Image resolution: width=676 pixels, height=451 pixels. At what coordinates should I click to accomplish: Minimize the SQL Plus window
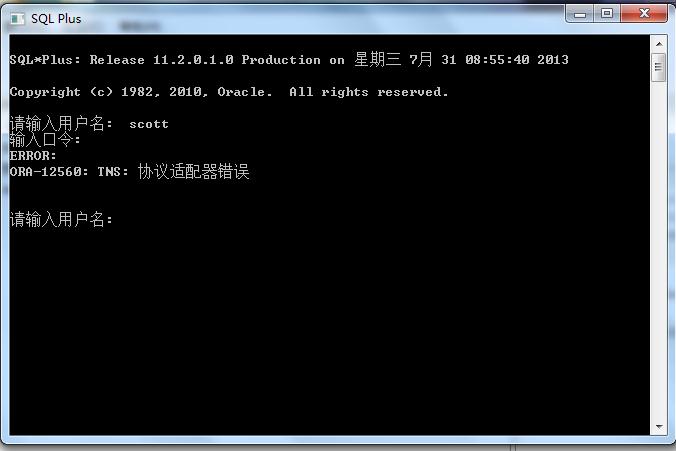580,14
